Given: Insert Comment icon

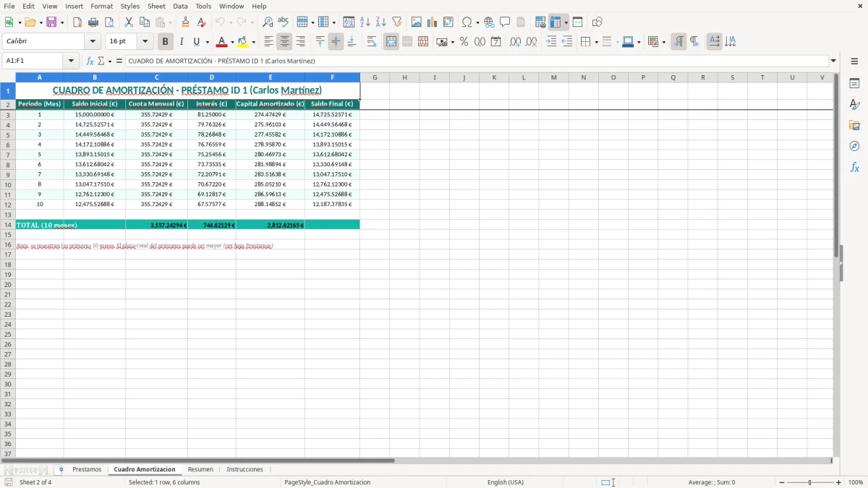Looking at the screenshot, I should tap(506, 22).
